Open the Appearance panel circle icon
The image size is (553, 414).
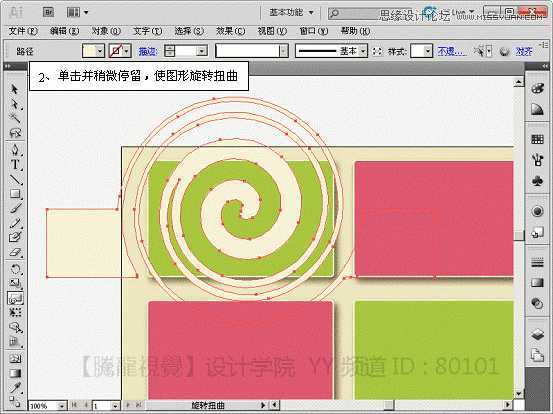click(x=537, y=211)
